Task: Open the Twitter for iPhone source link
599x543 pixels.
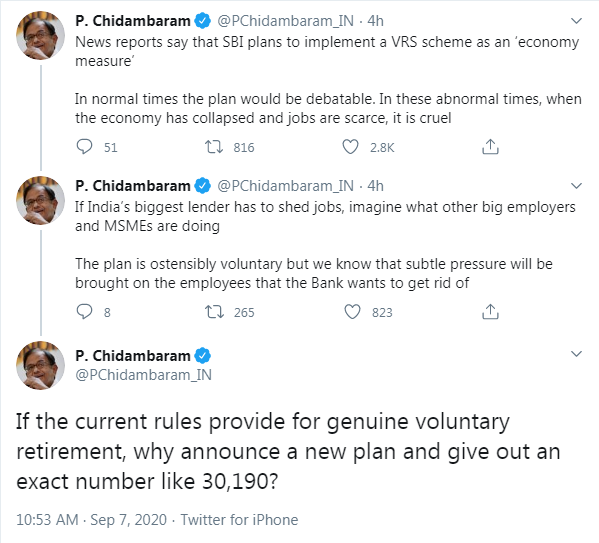Action: (239, 520)
